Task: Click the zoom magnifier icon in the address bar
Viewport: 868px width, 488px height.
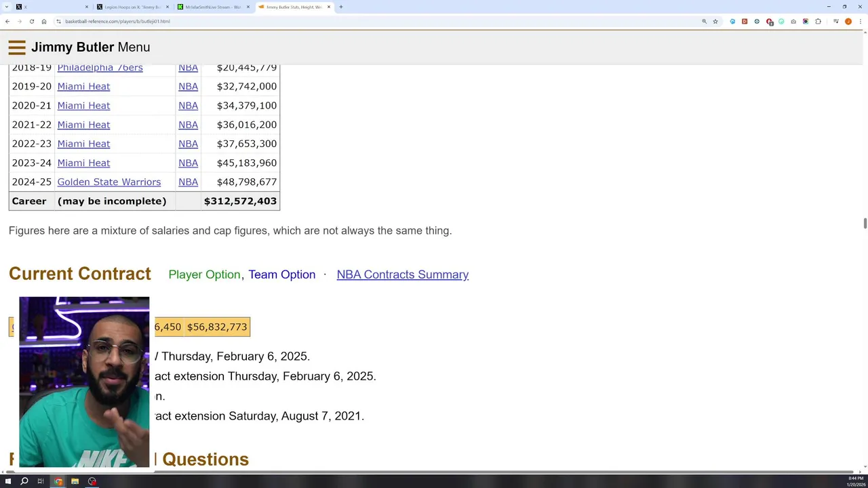Action: point(704,22)
